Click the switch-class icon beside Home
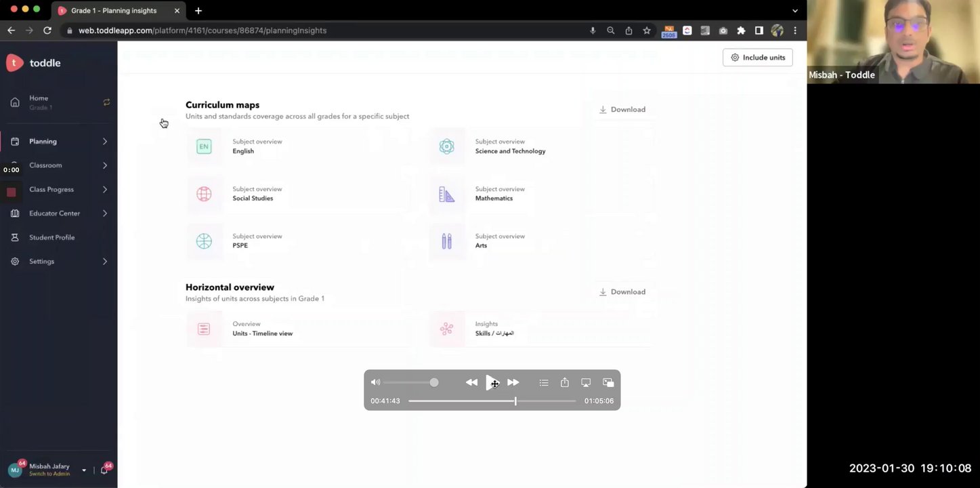 pos(106,102)
